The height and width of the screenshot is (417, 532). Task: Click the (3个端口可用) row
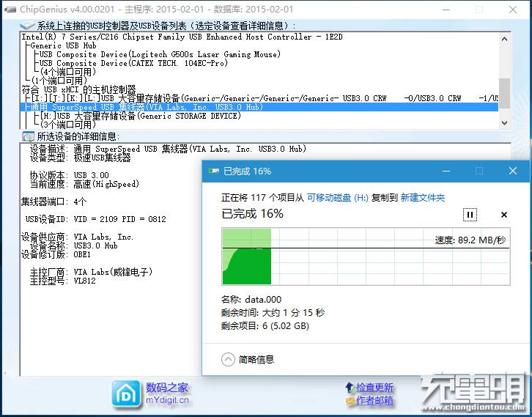click(x=68, y=125)
